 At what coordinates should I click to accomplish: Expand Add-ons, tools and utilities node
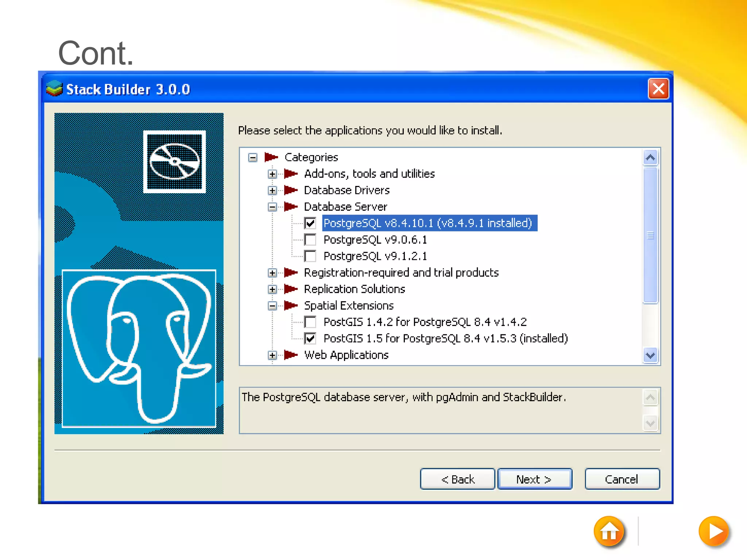point(272,174)
